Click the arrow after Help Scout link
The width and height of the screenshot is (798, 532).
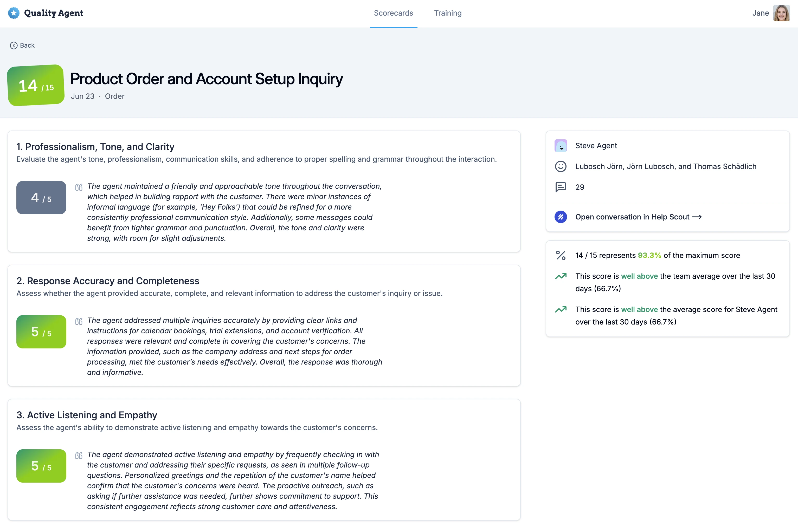697,217
